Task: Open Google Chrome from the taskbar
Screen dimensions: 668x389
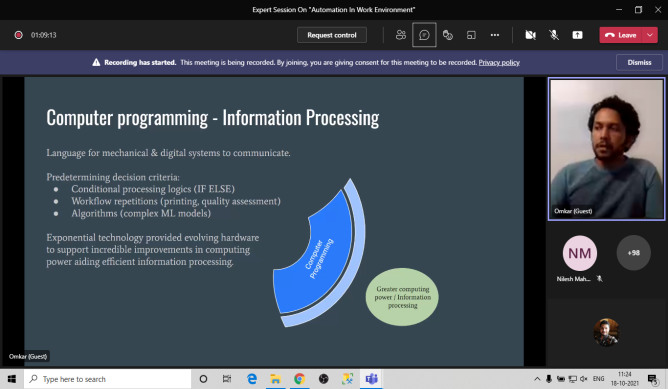Action: 299,379
